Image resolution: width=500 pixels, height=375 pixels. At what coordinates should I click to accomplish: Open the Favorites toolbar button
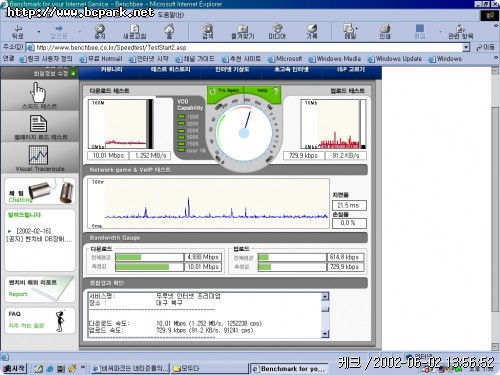pos(243,31)
